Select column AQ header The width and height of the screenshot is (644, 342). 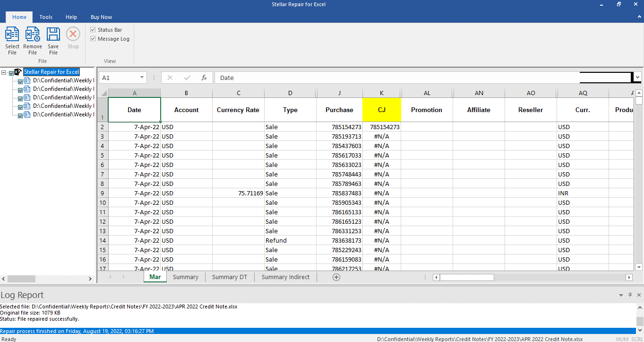pos(583,93)
